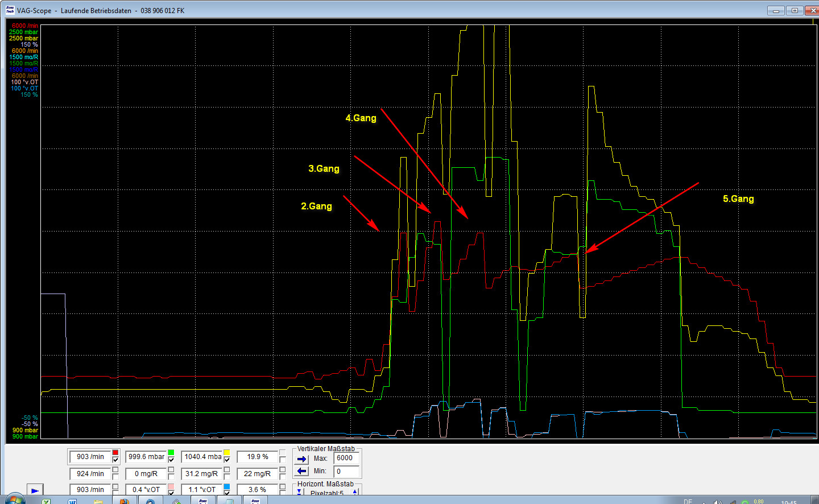Click the blue play arrow button at bottom left

pos(35,490)
